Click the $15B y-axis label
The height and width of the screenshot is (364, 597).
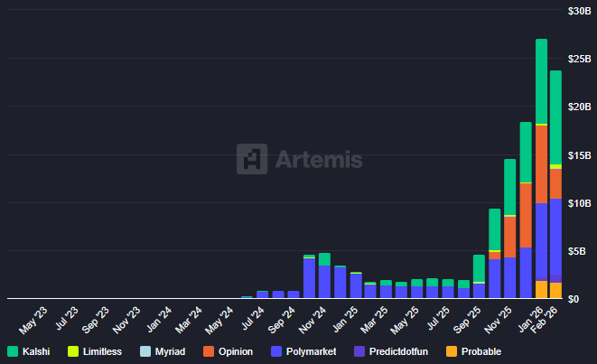(580, 155)
